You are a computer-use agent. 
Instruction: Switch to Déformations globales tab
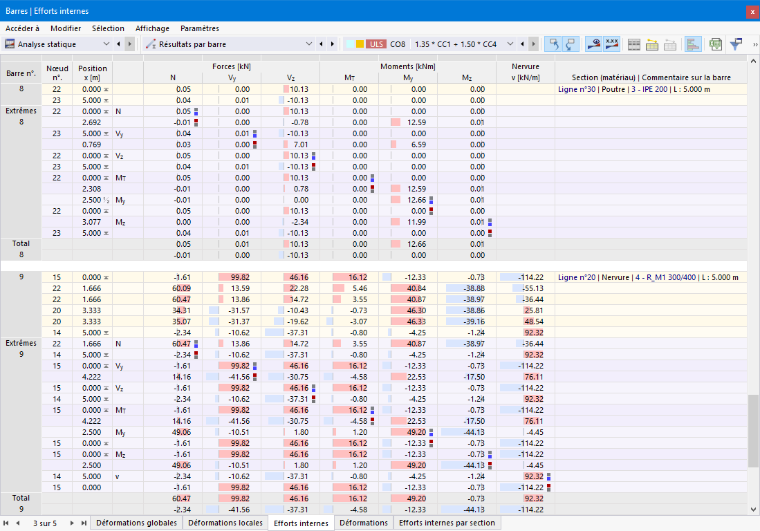(137, 523)
